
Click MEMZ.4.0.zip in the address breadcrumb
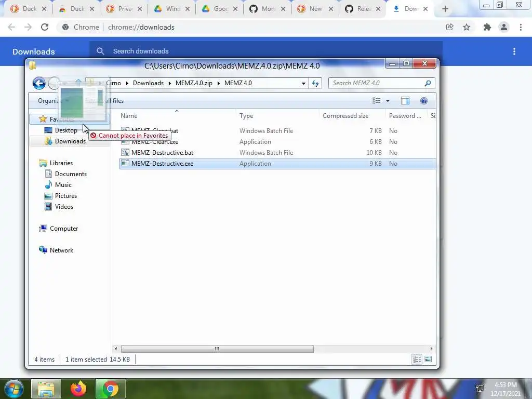click(x=194, y=83)
